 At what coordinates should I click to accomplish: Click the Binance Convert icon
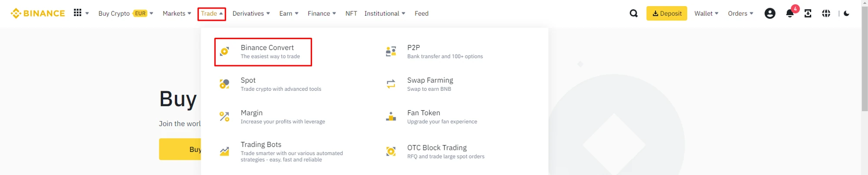click(x=224, y=52)
